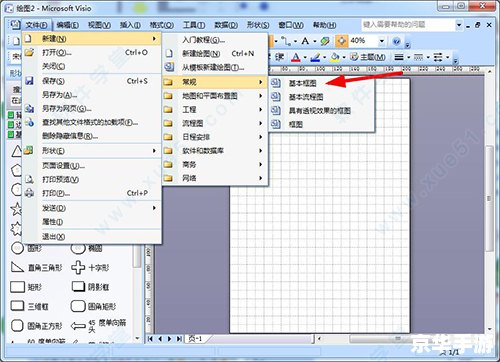Expand the 工程 template category
500x362 pixels.
tap(215, 110)
